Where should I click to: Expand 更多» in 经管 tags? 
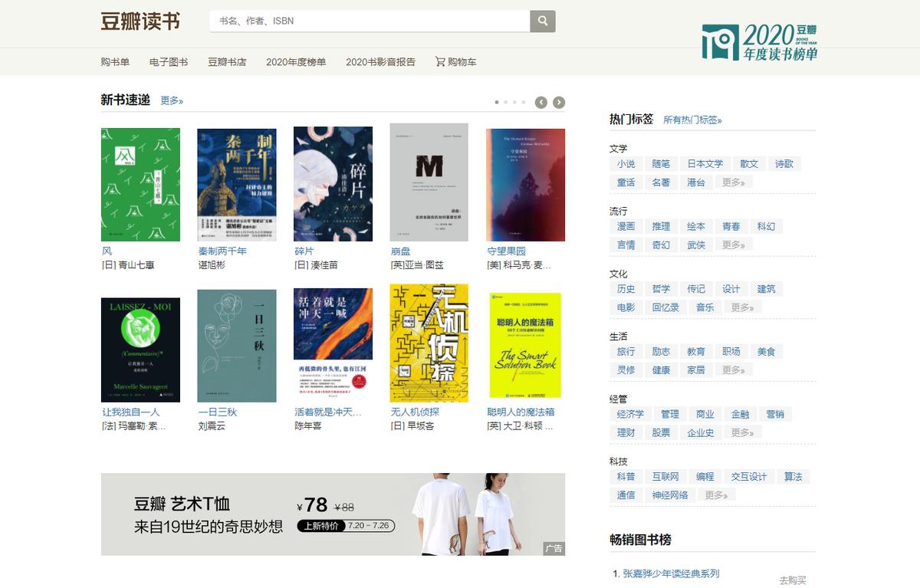[x=742, y=432]
